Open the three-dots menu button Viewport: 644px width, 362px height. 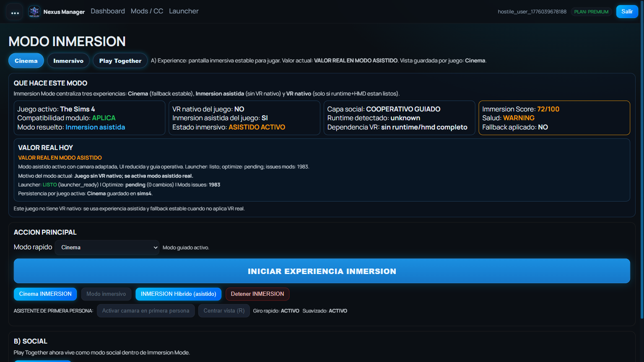[x=15, y=13]
